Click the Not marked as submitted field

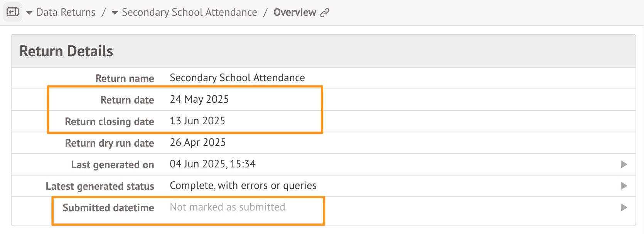227,207
